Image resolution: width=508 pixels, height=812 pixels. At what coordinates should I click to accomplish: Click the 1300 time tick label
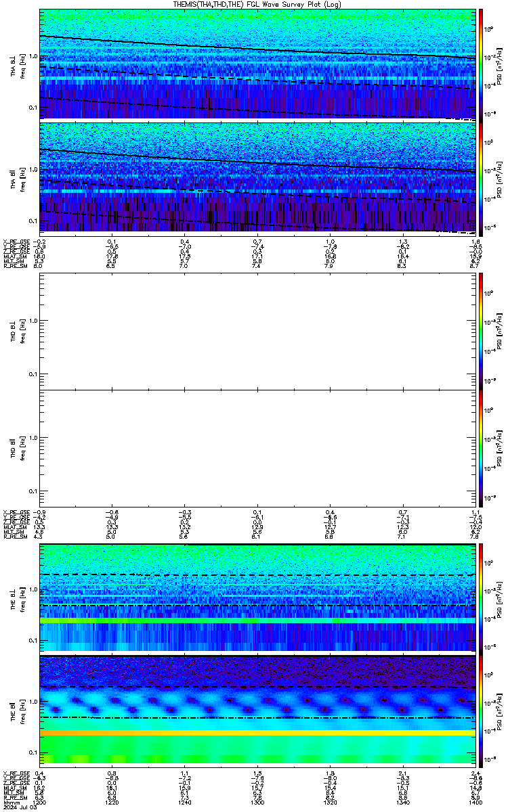click(257, 803)
